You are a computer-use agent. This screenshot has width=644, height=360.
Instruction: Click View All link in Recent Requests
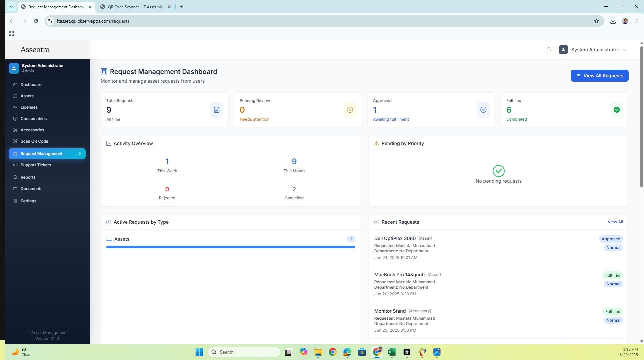point(615,222)
